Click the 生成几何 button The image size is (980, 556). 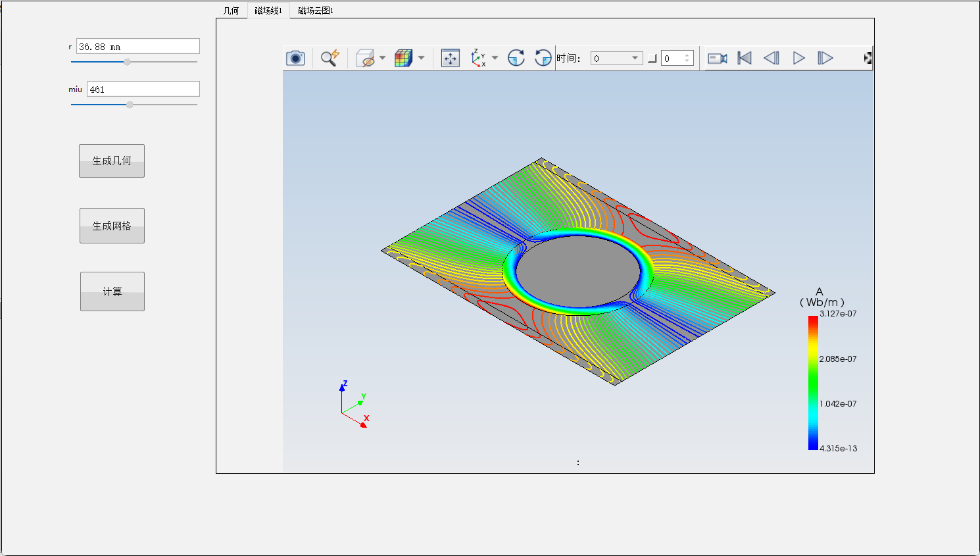(x=112, y=161)
